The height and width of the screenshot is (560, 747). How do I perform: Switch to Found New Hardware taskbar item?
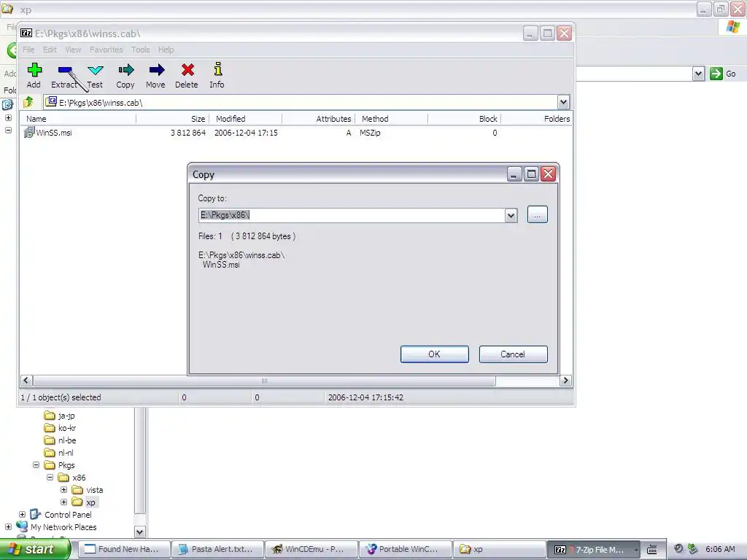[x=124, y=549]
